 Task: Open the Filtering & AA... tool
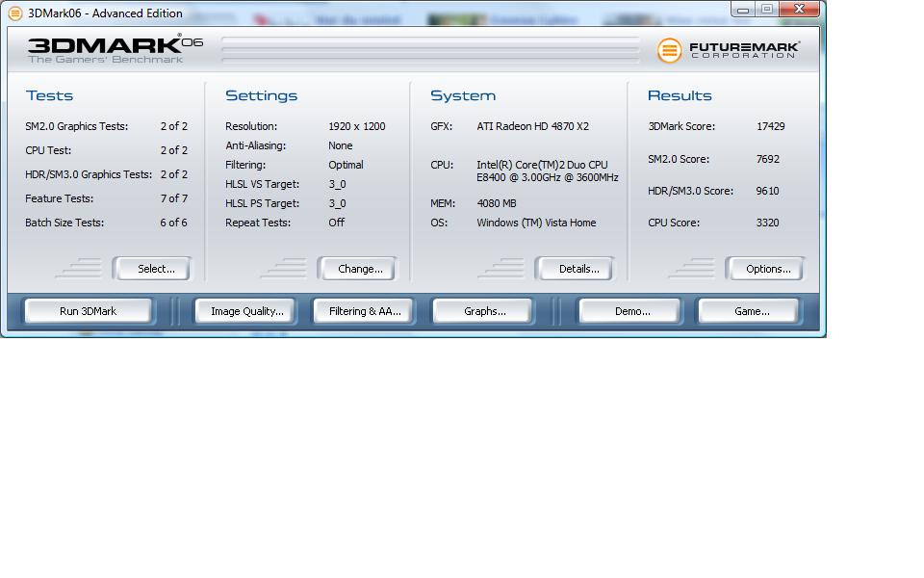(x=364, y=311)
